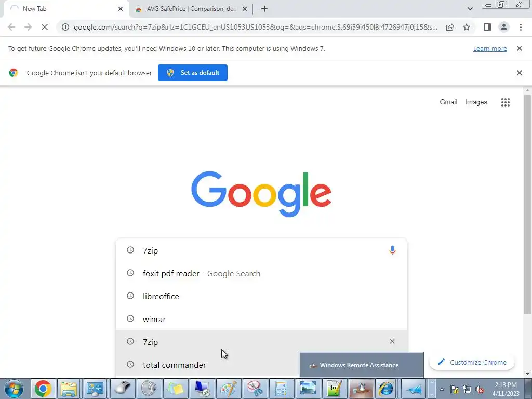Image resolution: width=532 pixels, height=399 pixels.
Task: Click the Windows Remote Assistance preview label
Action: [x=361, y=365]
